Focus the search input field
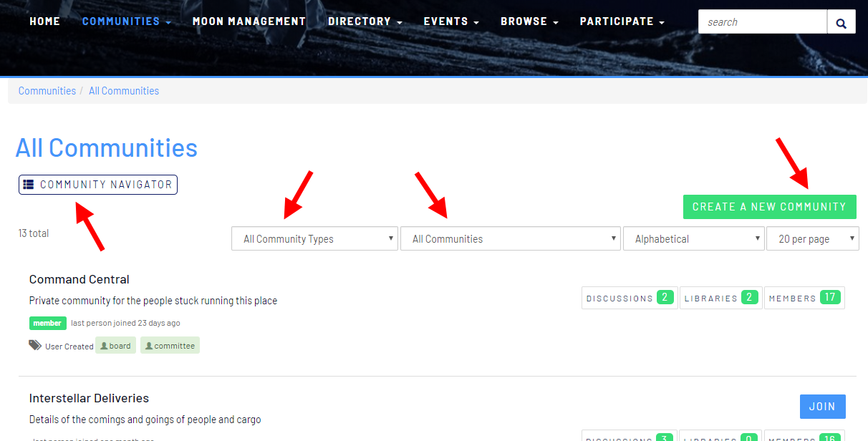 [763, 22]
